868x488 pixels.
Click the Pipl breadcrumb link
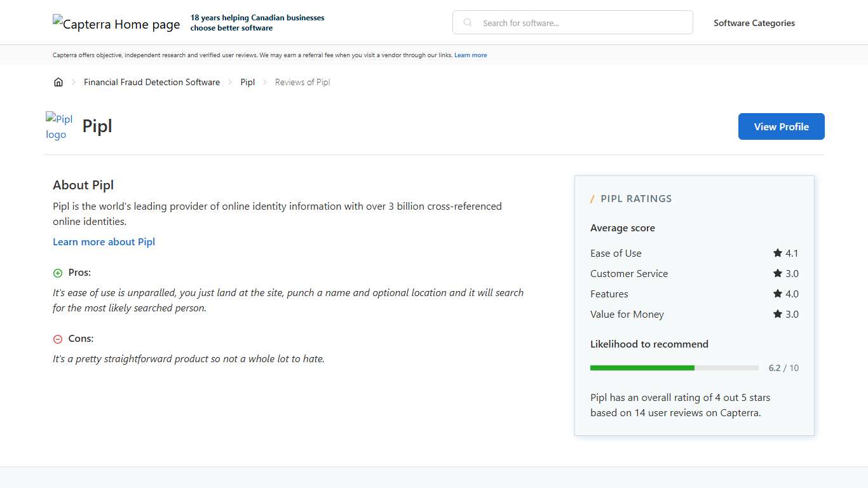point(247,82)
